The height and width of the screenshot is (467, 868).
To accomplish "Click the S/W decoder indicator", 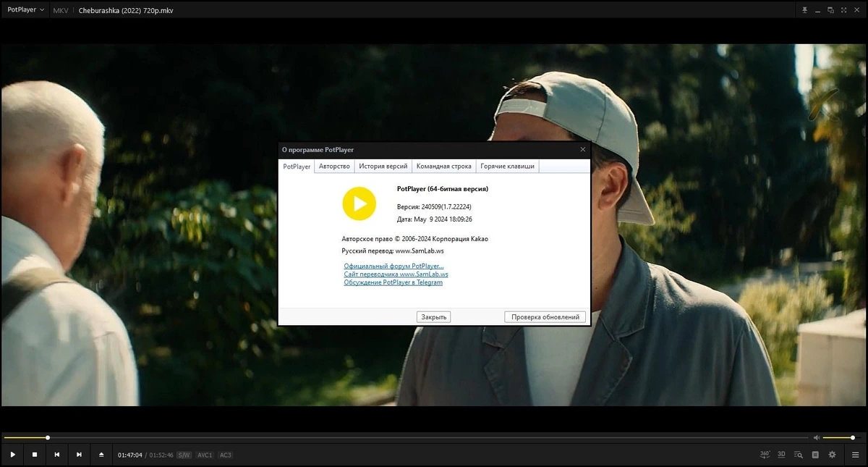I will pyautogui.click(x=184, y=455).
